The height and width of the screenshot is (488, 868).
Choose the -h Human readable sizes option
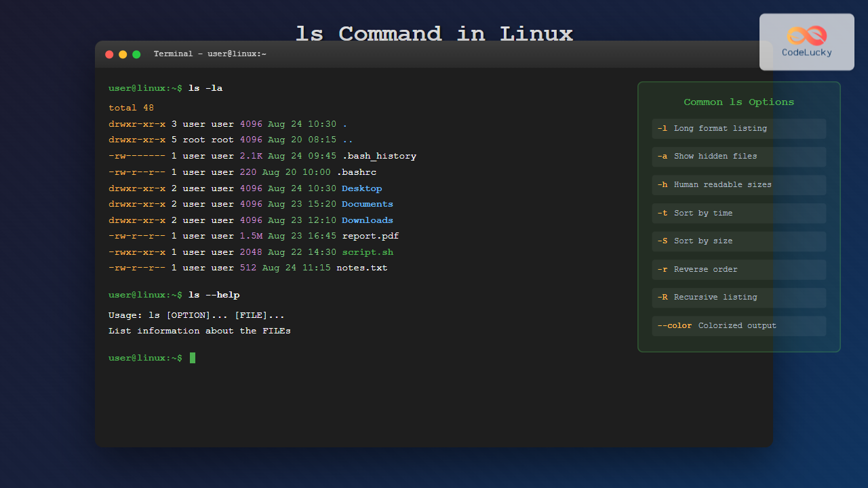click(x=738, y=185)
